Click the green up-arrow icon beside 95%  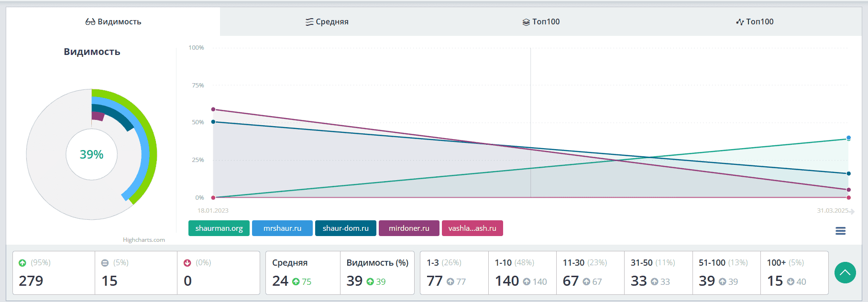(x=22, y=263)
